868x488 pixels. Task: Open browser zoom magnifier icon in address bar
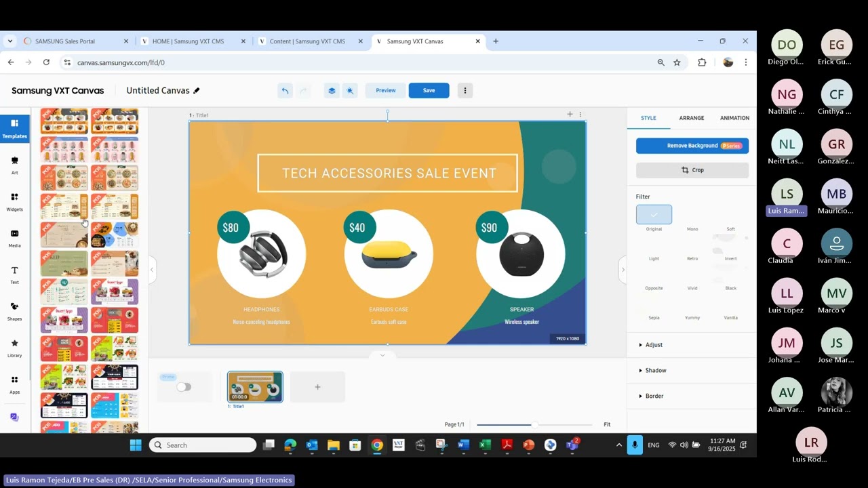pyautogui.click(x=660, y=62)
